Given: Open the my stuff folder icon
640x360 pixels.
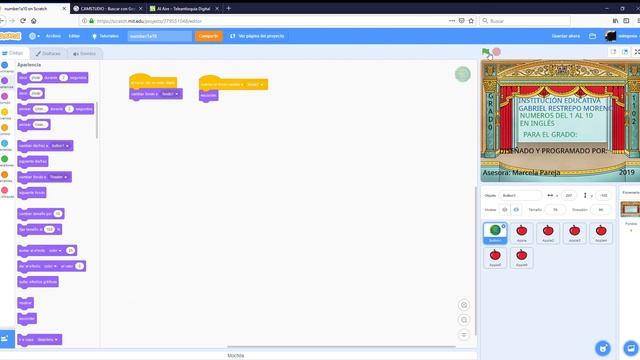Looking at the screenshot, I should tap(593, 36).
